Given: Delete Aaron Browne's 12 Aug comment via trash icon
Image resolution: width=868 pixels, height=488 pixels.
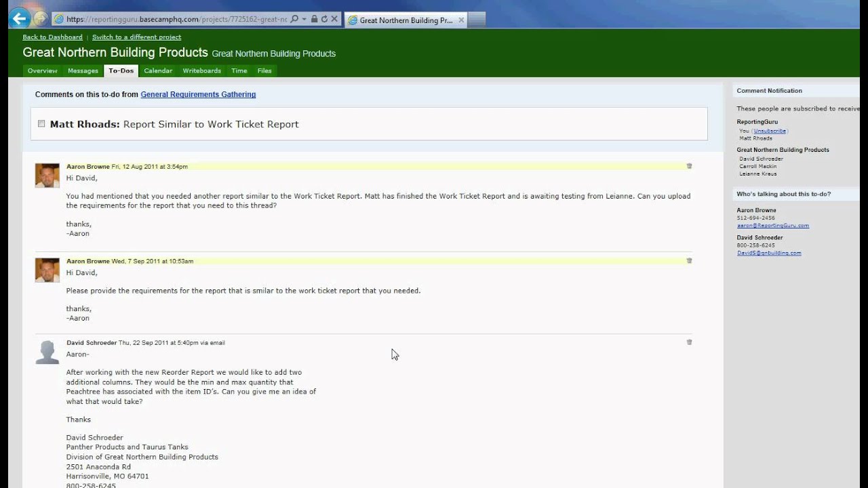Looking at the screenshot, I should (689, 166).
